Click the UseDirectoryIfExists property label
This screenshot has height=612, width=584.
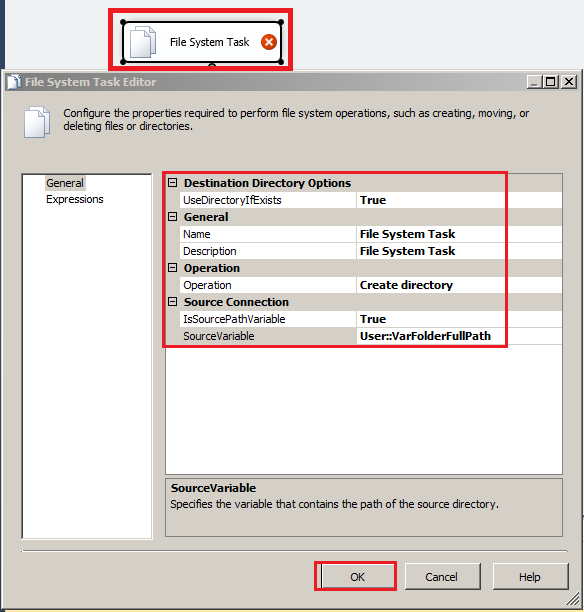point(232,200)
